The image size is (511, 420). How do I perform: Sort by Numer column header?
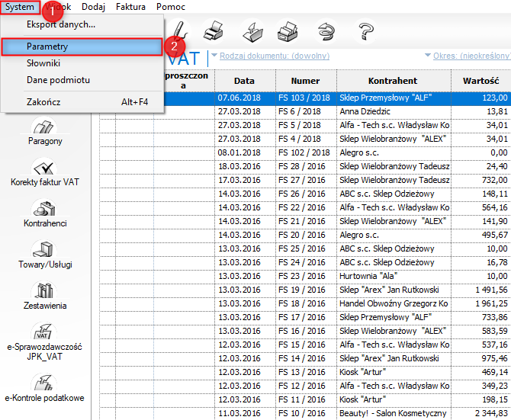pyautogui.click(x=306, y=81)
